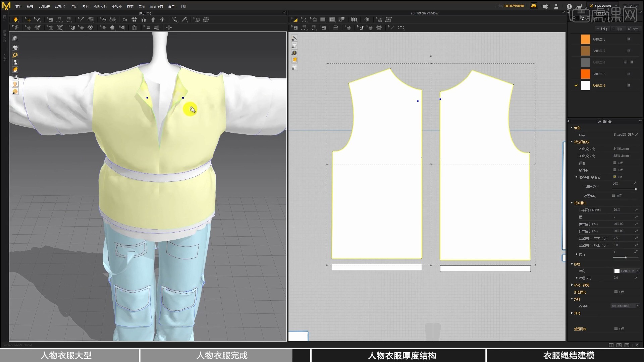The width and height of the screenshot is (644, 362).
Task: Click the orange textured surface icon in 3D viewport sidebar
Action: click(x=15, y=69)
